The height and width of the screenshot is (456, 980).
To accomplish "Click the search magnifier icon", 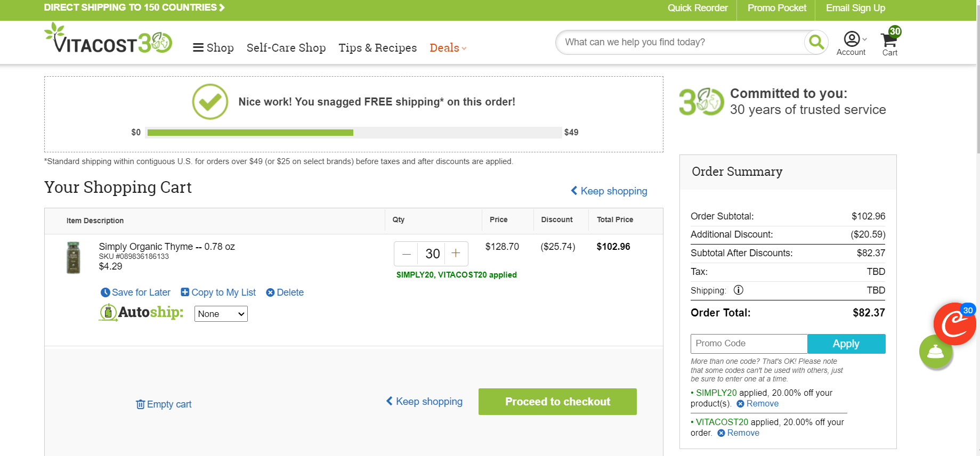I will pyautogui.click(x=816, y=42).
